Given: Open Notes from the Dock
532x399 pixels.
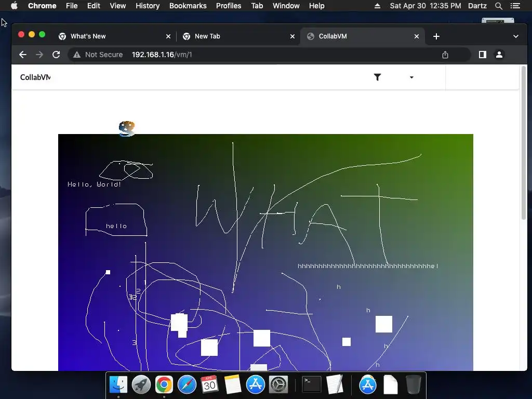Looking at the screenshot, I should click(x=232, y=385).
